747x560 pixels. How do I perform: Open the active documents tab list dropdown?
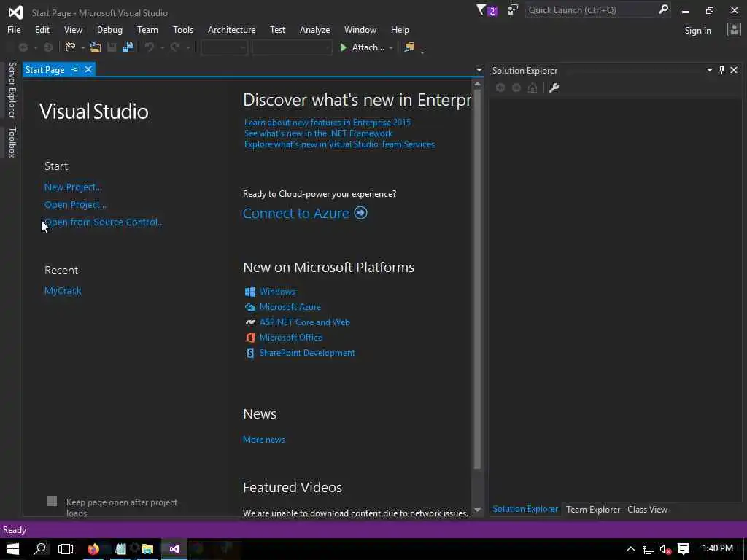click(x=479, y=70)
